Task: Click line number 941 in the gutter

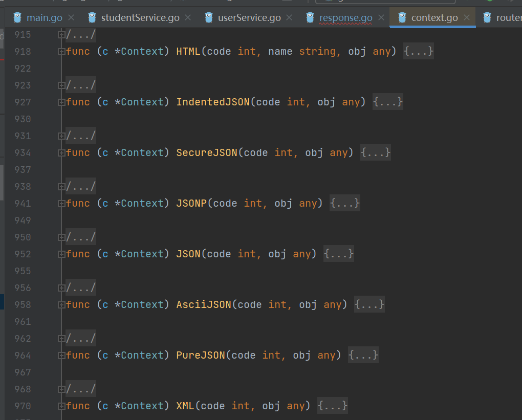Action: [23, 204]
